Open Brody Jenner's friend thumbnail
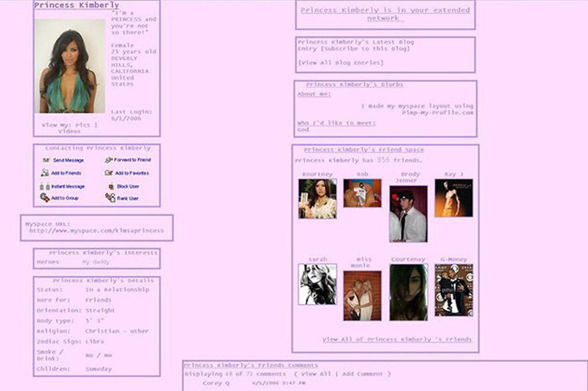The image size is (588, 391). [408, 214]
